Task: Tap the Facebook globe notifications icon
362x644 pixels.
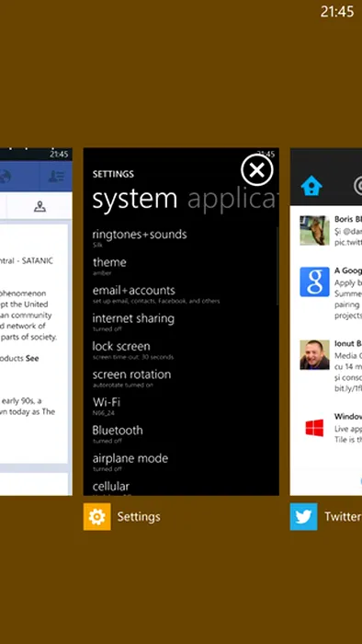Action: (x=5, y=177)
